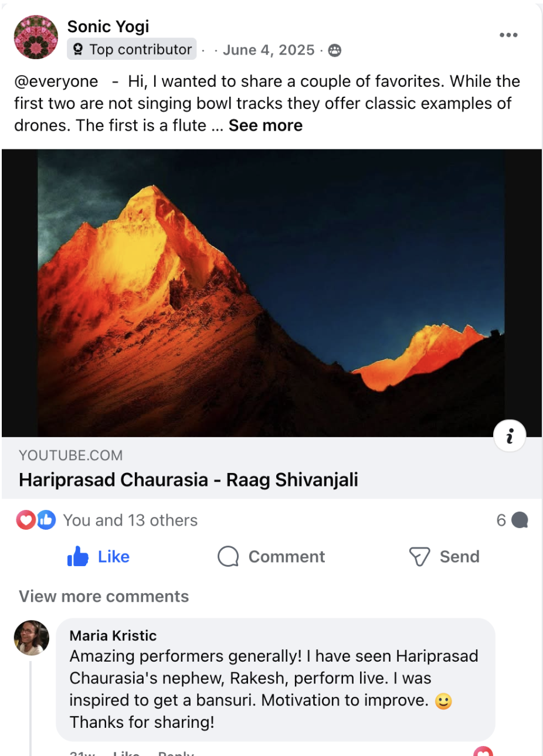Toggle the Like button on the post
The height and width of the screenshot is (756, 543).
99,557
